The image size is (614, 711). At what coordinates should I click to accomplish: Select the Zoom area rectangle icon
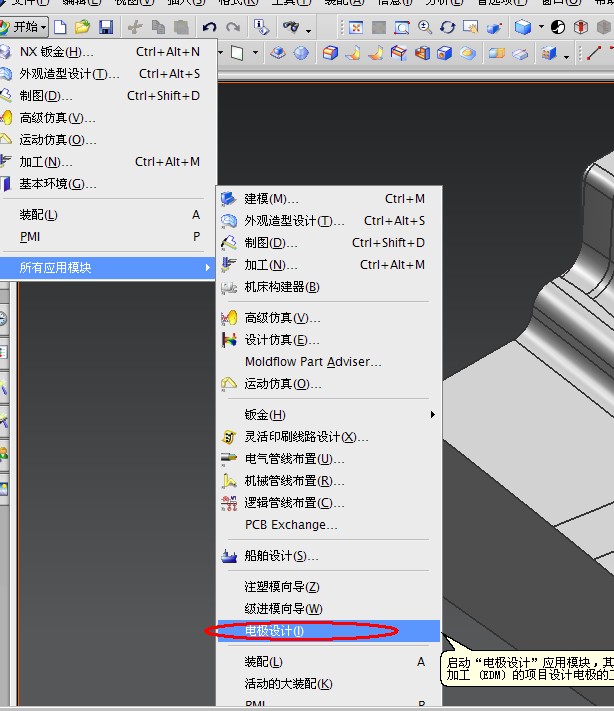pos(401,28)
